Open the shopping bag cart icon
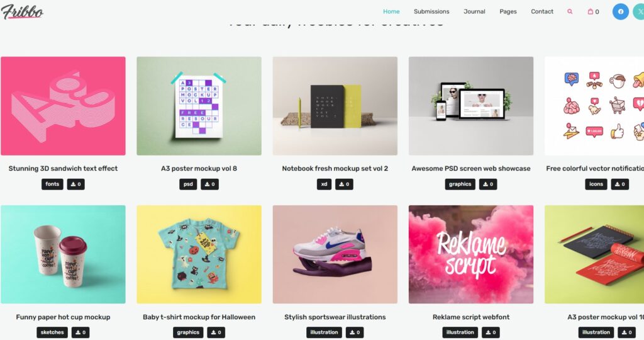Viewport: 644px width, 340px height. (x=593, y=11)
